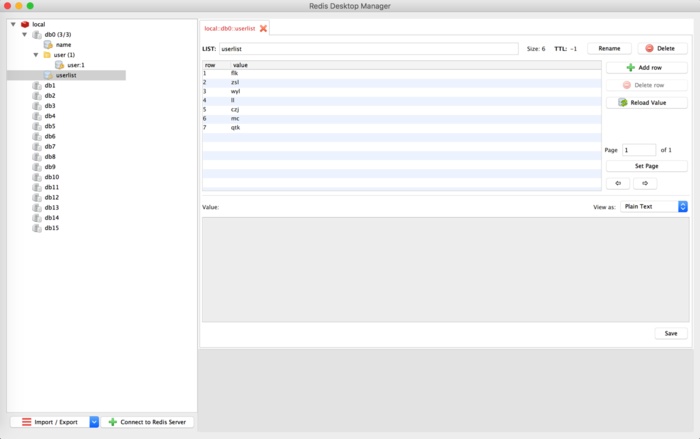
Task: Select row 4 with value ll
Action: pos(402,100)
